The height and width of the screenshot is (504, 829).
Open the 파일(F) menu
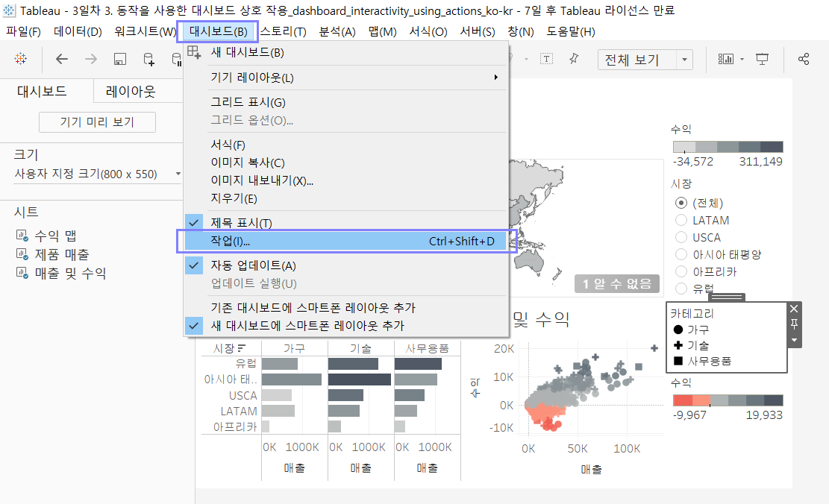point(23,32)
